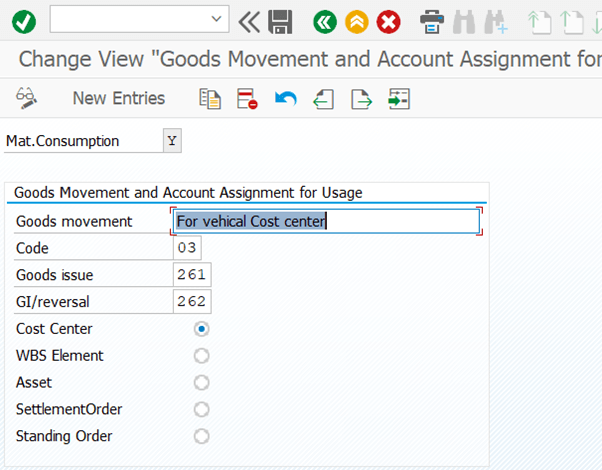Click the Delete entry icon
Screen dimensions: 602x470
point(247,99)
